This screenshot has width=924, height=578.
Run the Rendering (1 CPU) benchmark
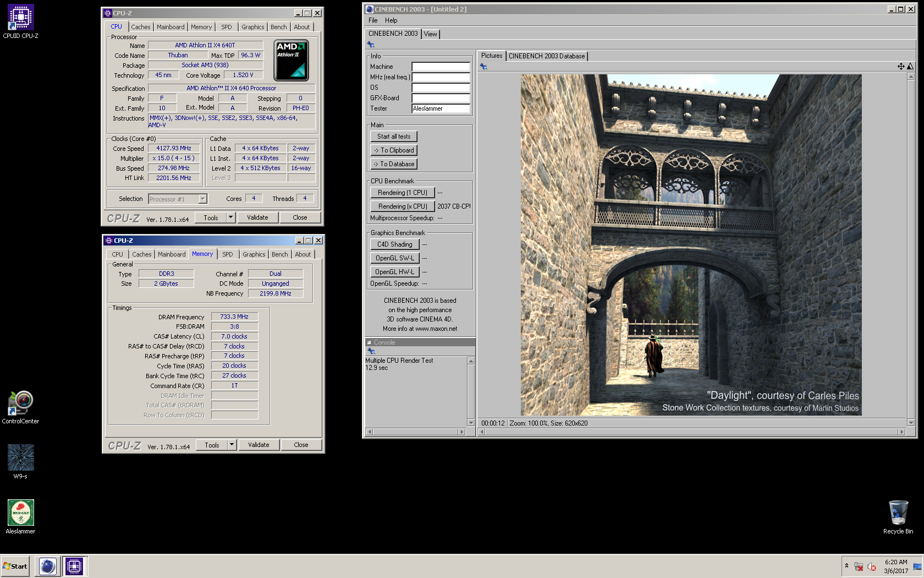pyautogui.click(x=403, y=193)
